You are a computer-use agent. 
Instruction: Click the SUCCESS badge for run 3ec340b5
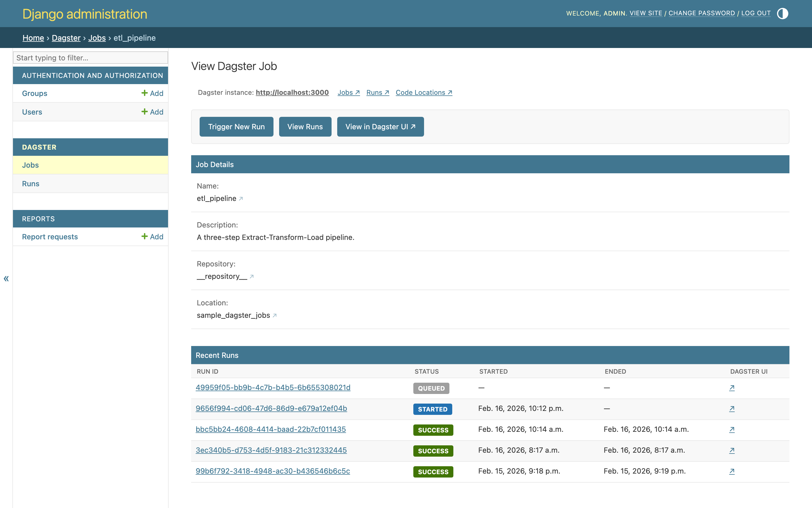click(433, 451)
